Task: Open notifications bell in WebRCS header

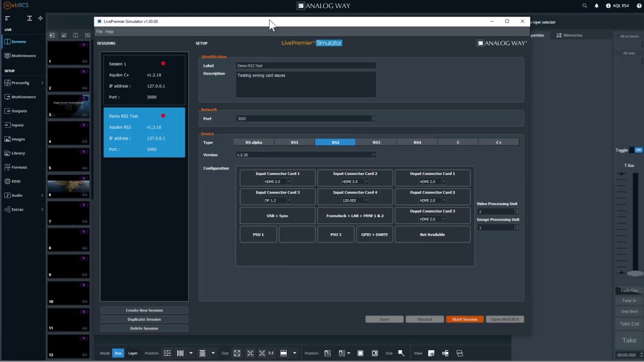Action: (x=597, y=6)
